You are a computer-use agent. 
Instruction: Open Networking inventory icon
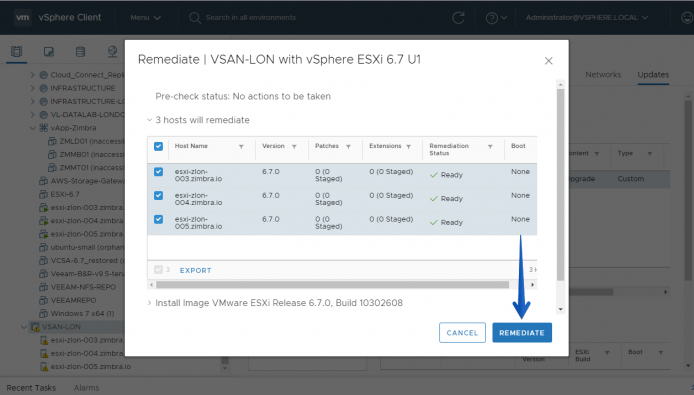pos(112,52)
